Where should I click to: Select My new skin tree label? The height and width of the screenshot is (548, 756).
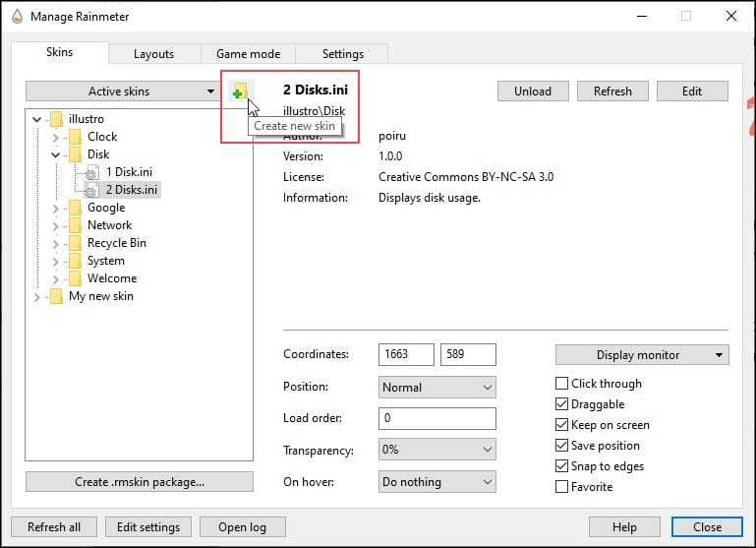click(101, 296)
